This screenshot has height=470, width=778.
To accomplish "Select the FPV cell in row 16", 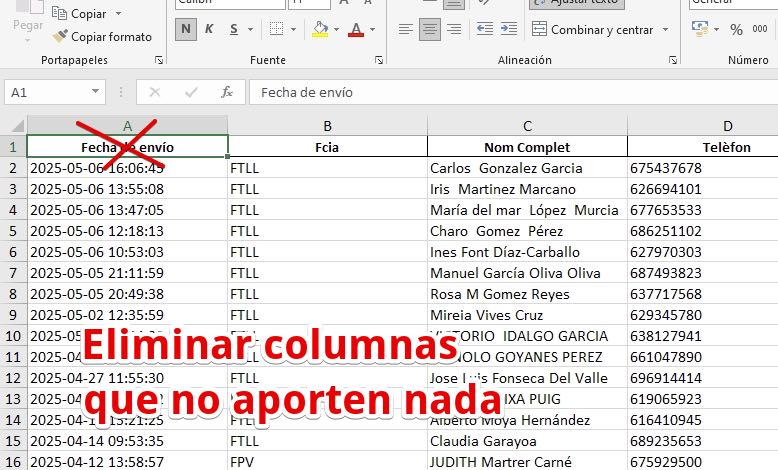I will 327,462.
